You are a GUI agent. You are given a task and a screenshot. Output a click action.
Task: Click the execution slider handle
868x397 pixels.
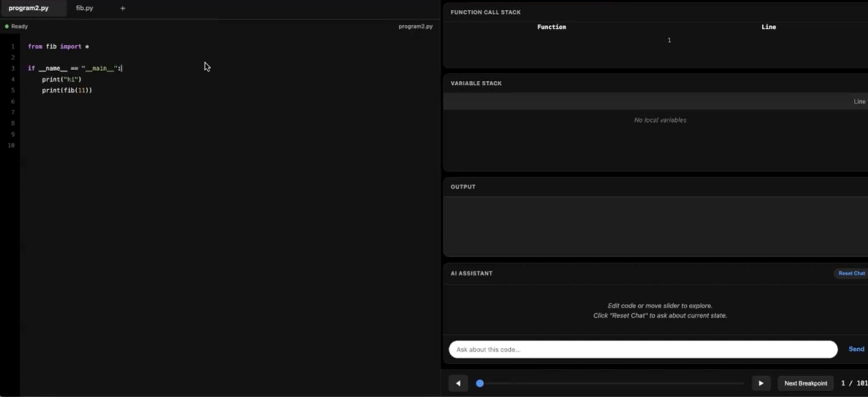pos(479,383)
